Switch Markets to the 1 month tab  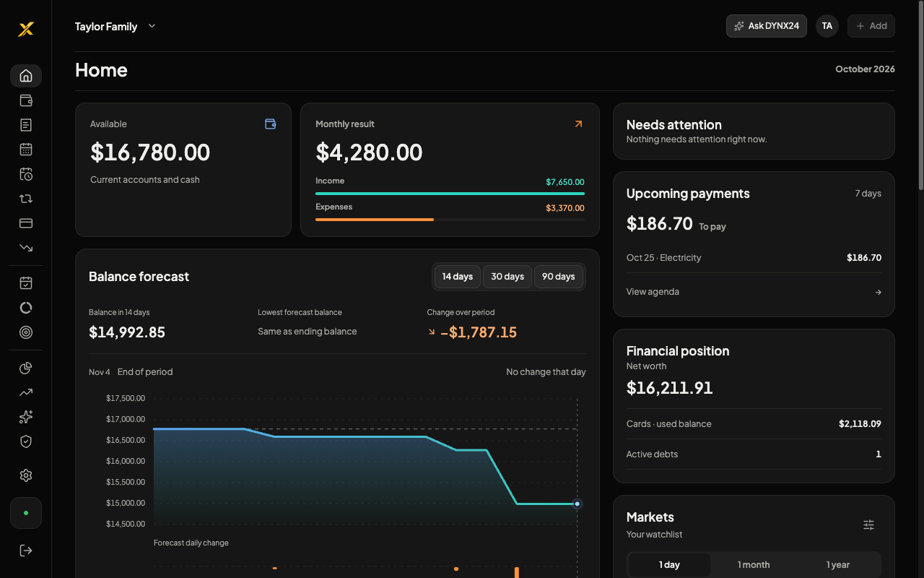[x=754, y=565]
